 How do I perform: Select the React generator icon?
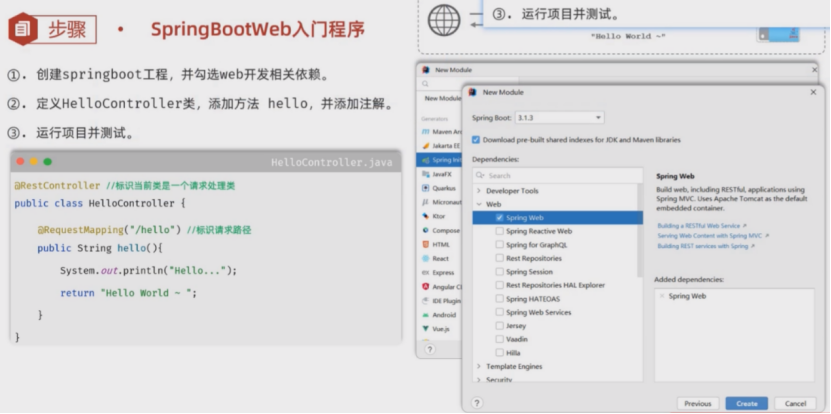(426, 259)
